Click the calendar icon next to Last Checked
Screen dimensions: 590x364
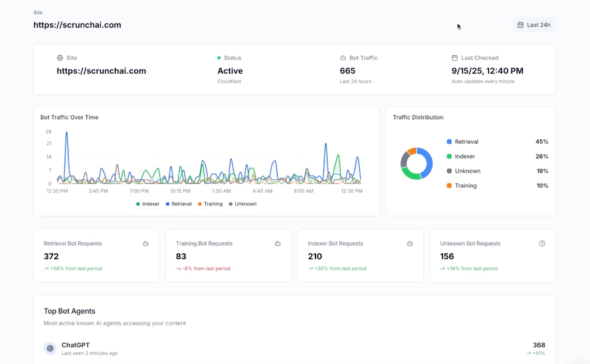click(455, 58)
